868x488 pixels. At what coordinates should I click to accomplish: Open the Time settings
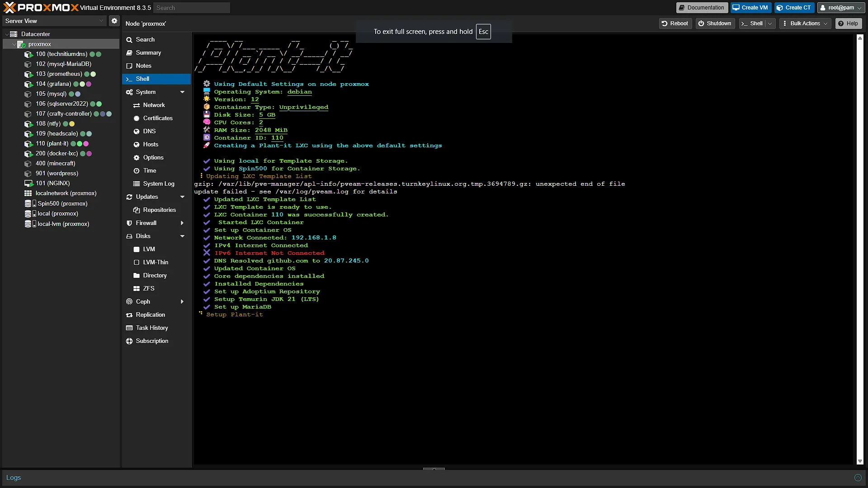(156, 171)
